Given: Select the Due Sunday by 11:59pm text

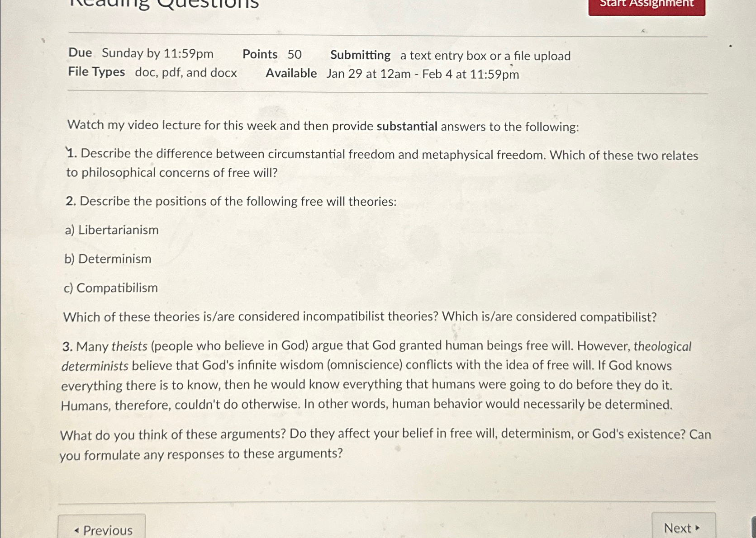Looking at the screenshot, I should coord(140,54).
